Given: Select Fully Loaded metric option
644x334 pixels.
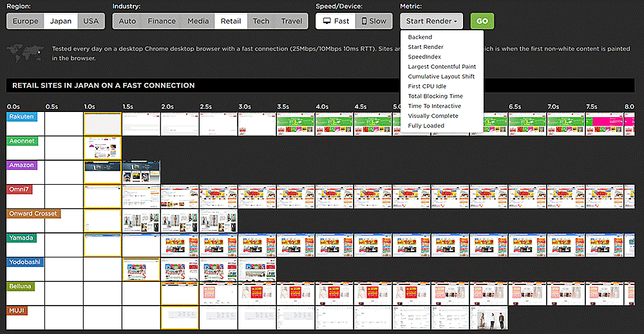Looking at the screenshot, I should (426, 125).
